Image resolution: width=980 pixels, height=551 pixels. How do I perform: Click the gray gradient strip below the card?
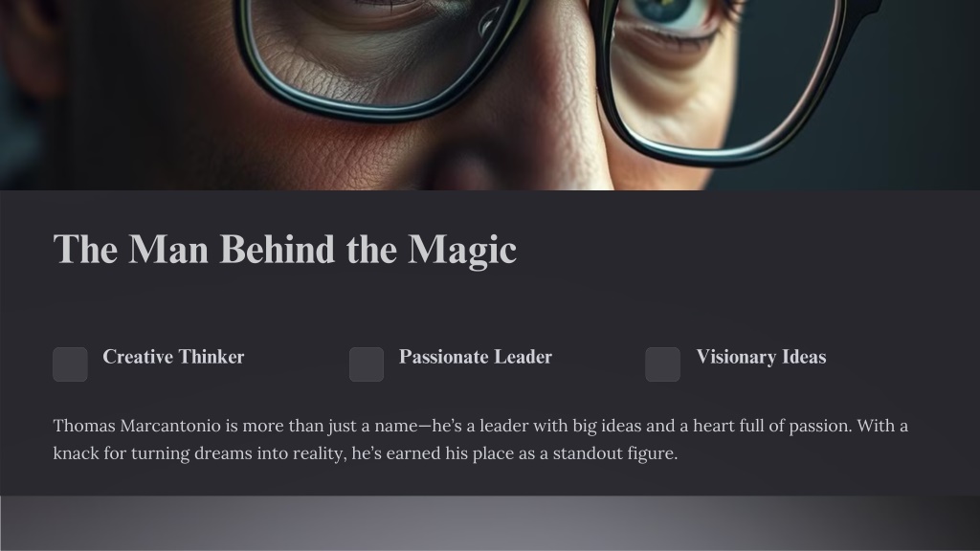click(490, 523)
